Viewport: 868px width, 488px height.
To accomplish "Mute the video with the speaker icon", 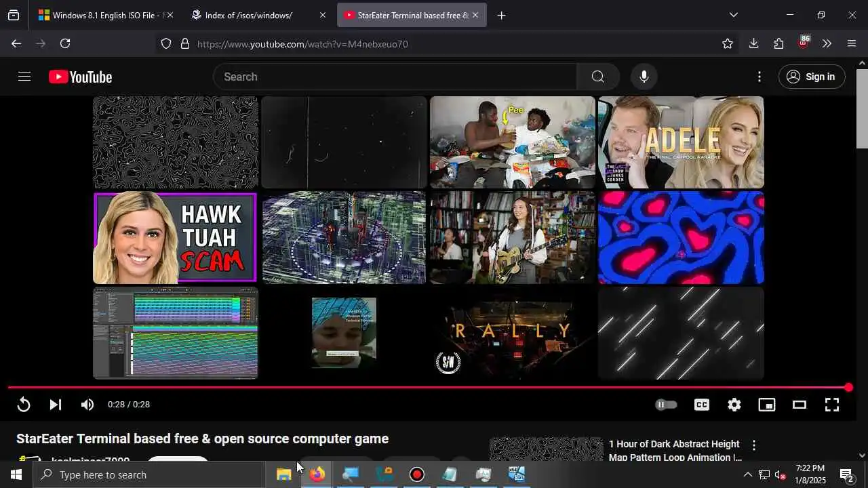I will tap(87, 405).
